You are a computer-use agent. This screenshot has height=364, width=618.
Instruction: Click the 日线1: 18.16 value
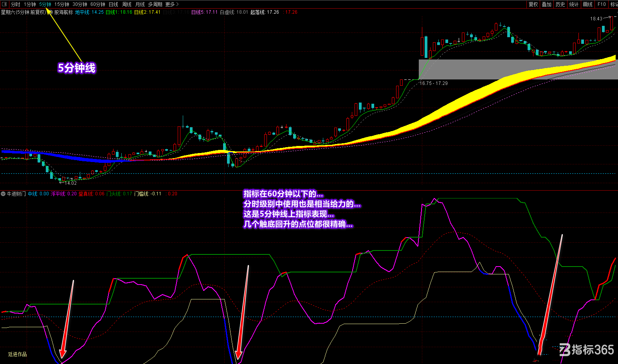pyautogui.click(x=119, y=12)
